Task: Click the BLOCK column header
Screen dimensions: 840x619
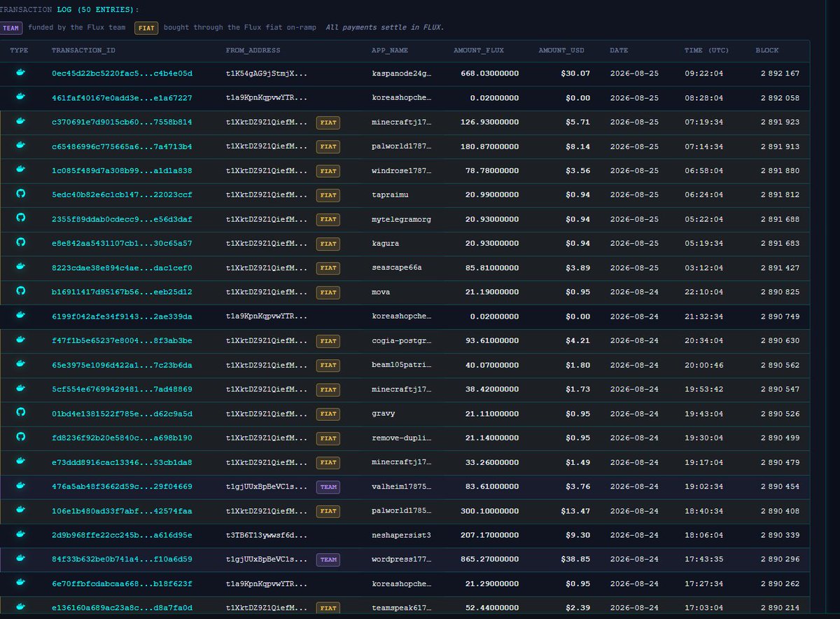Action: [767, 50]
